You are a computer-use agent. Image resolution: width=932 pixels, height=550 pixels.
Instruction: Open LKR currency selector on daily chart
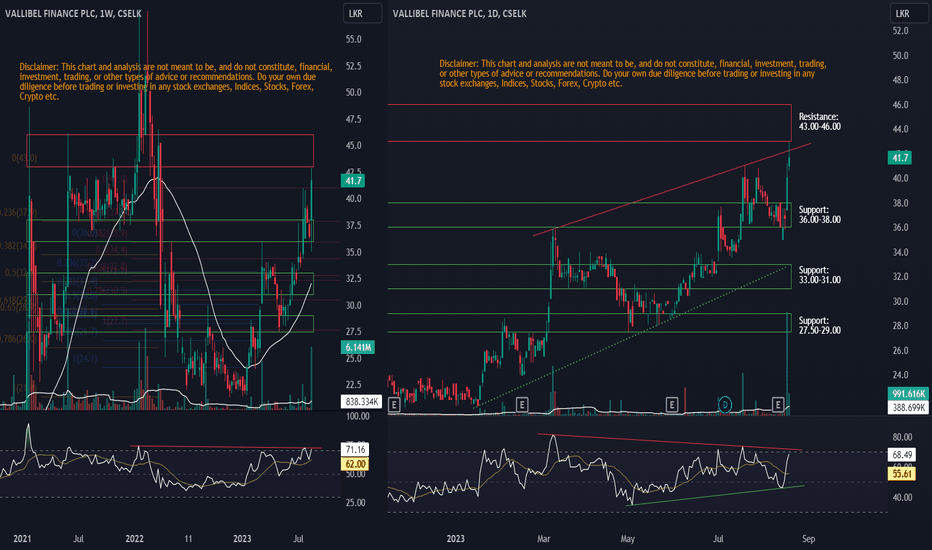click(908, 14)
